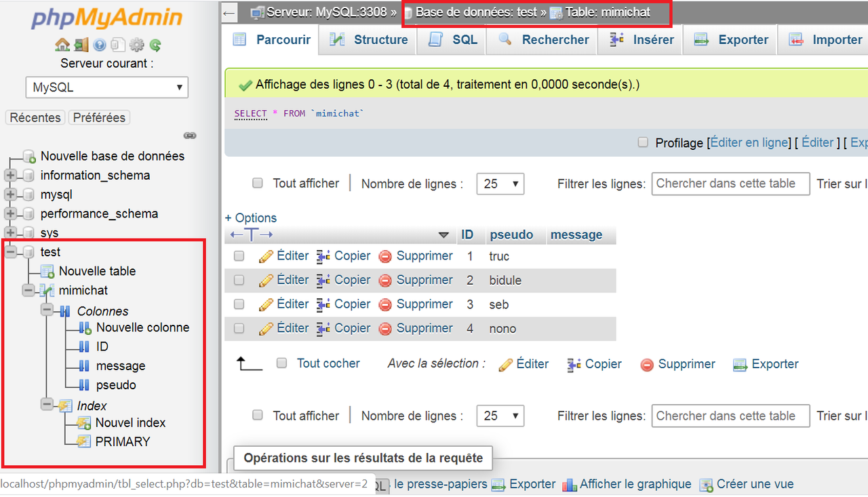Click the Exporter icon in bottom toolbar
This screenshot has width=868, height=497.
(x=499, y=484)
